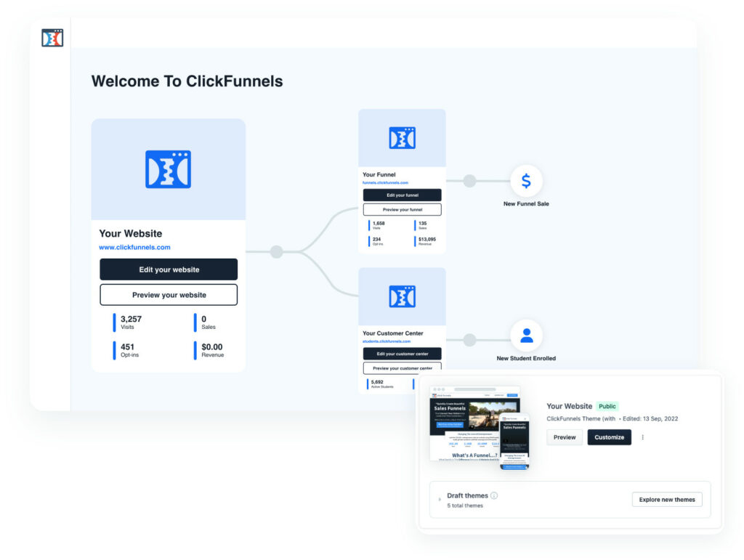Click the Edit your funnel button
Viewport: 744px width, 560px height.
click(402, 195)
